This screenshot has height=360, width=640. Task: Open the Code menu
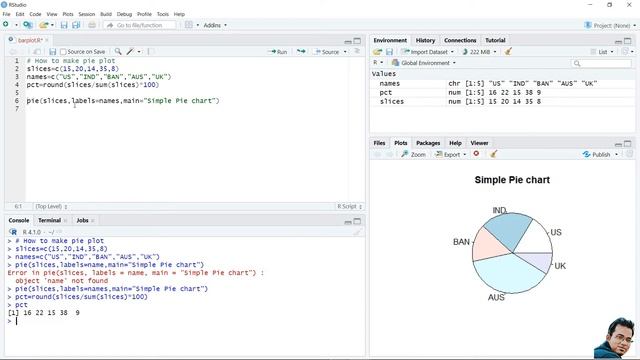(x=35, y=14)
